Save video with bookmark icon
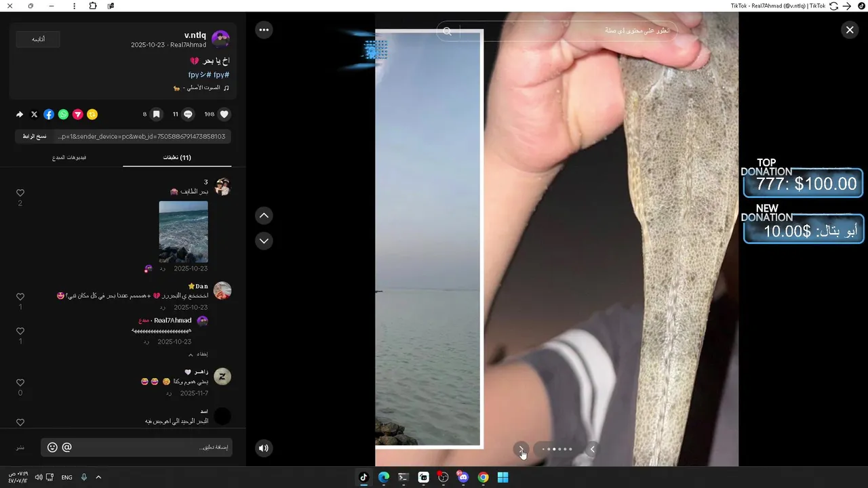The width and height of the screenshot is (868, 488). pos(156,115)
